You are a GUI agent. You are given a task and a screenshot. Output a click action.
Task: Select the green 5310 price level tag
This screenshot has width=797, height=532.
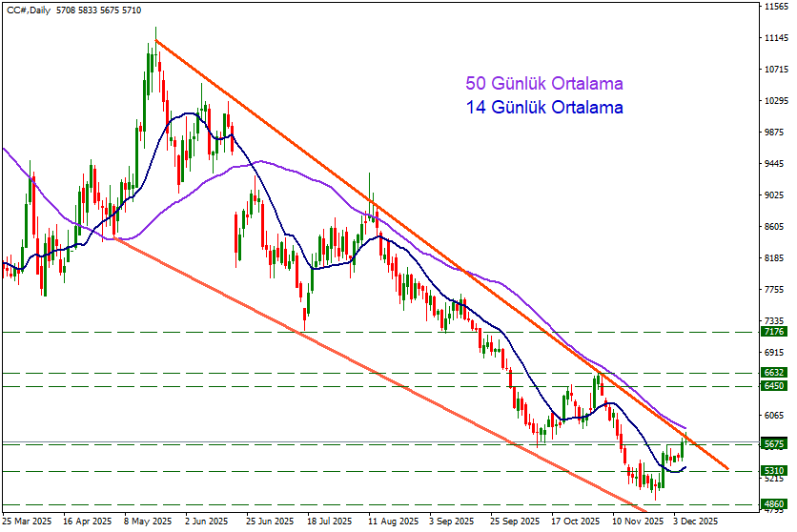coord(774,471)
